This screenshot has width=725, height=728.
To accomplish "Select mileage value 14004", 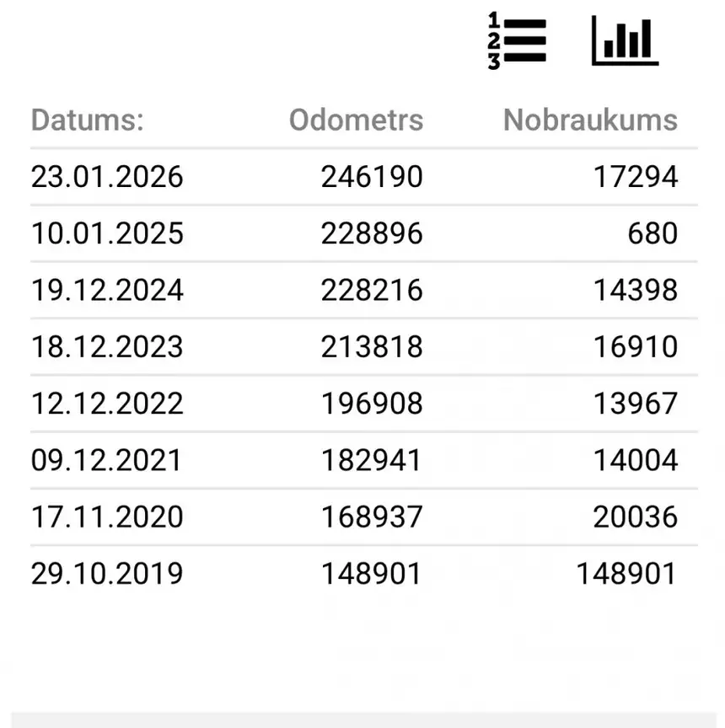I will [x=636, y=460].
